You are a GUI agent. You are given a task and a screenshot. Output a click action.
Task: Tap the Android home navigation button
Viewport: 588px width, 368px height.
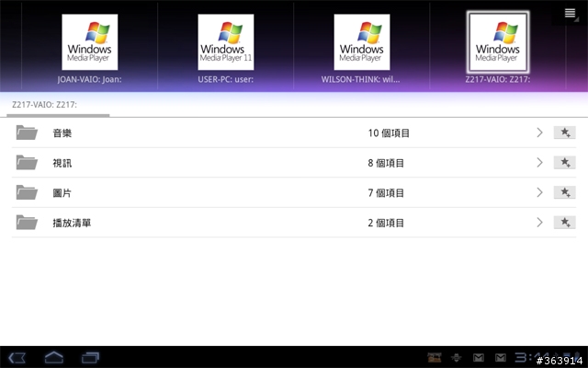point(54,358)
